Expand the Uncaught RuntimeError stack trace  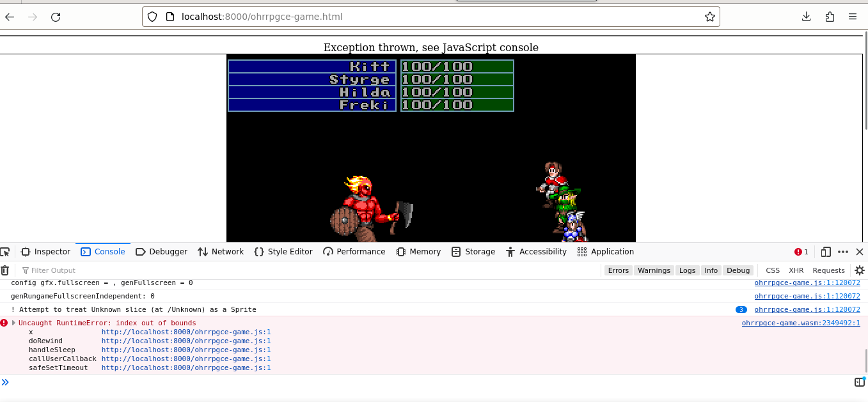(14, 323)
